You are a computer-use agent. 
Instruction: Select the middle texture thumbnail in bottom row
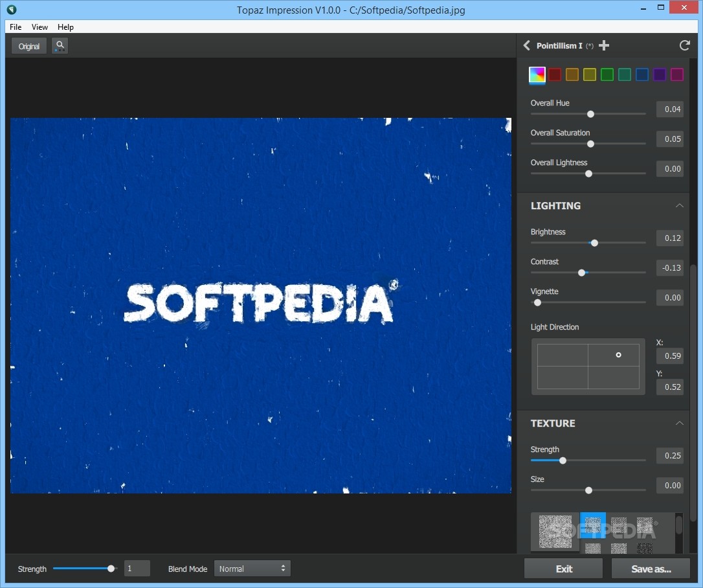point(619,548)
